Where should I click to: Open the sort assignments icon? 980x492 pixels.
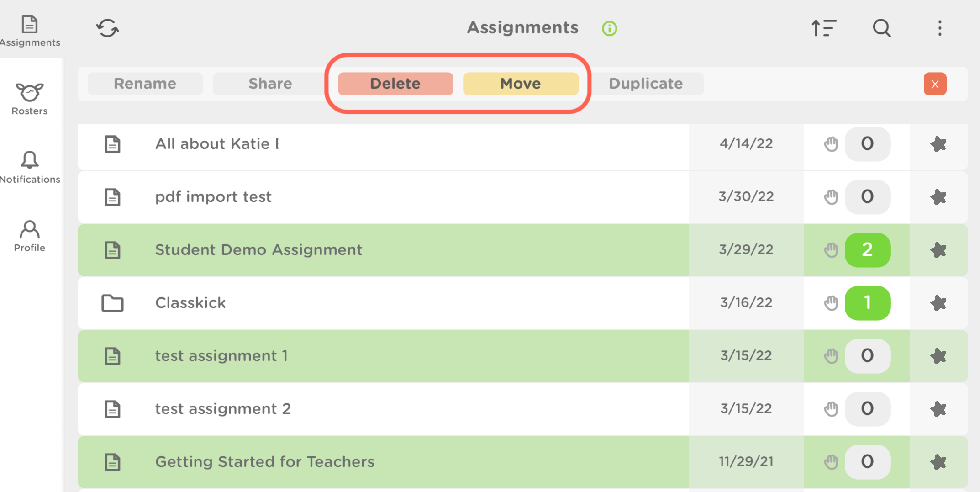824,28
